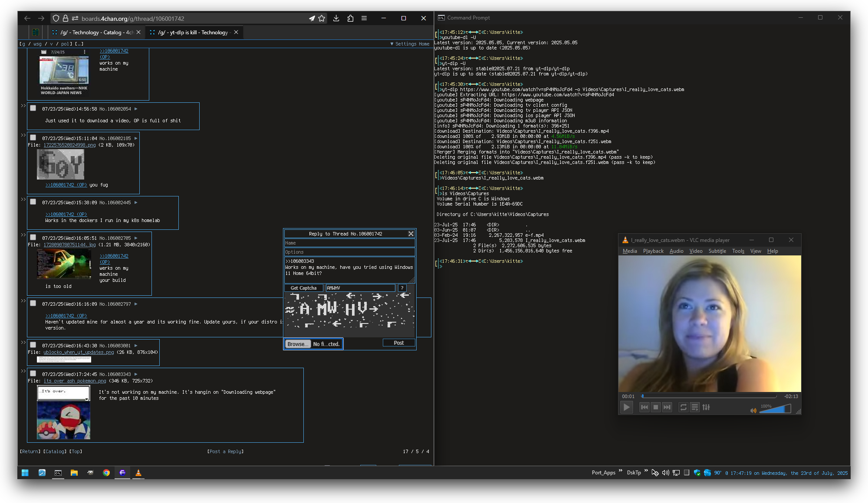Viewport: 868px width, 503px height.
Task: Open file link its_over_ash_pokemon.png
Action: coord(75,381)
